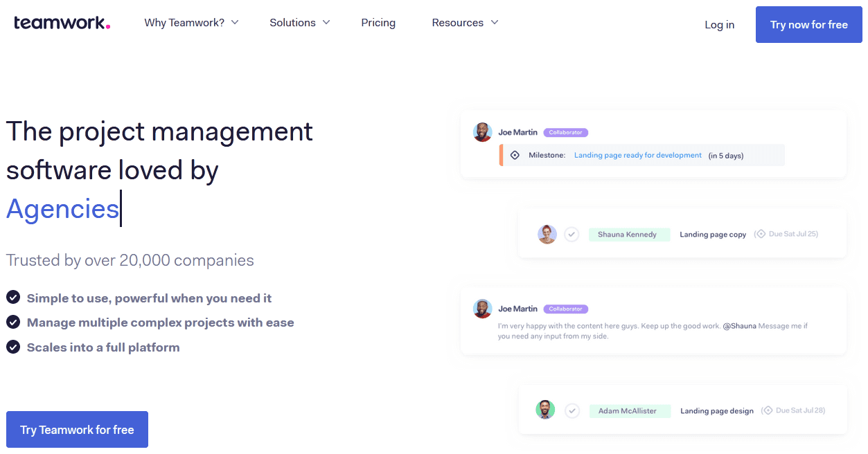Click Adam McAllister's avatar photo

pos(545,410)
